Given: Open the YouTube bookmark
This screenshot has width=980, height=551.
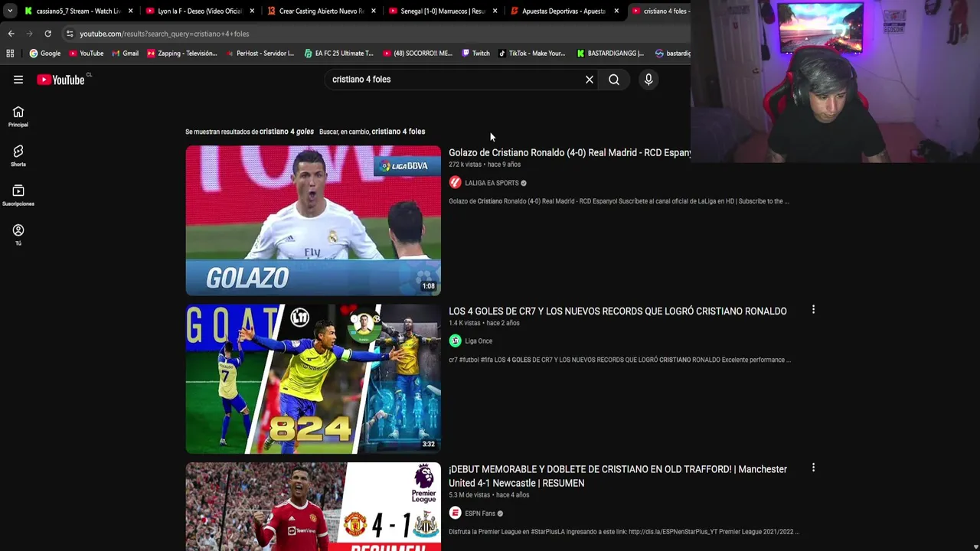Looking at the screenshot, I should (x=87, y=54).
